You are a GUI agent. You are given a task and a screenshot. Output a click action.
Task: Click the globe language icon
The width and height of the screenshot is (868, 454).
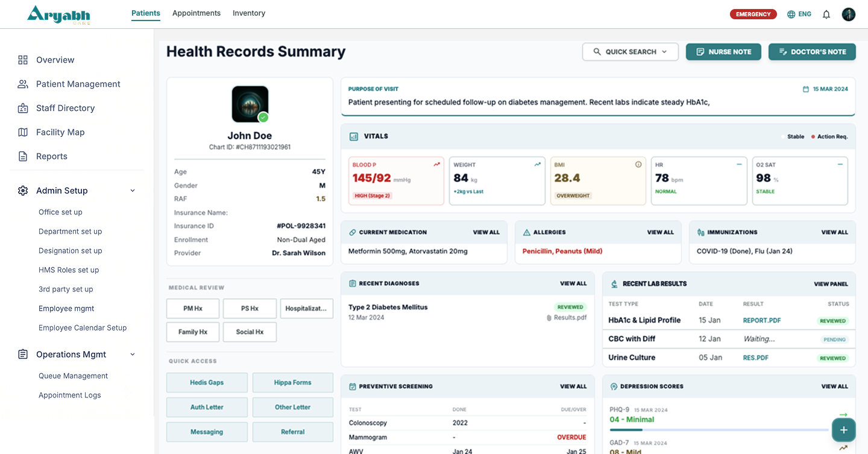791,14
